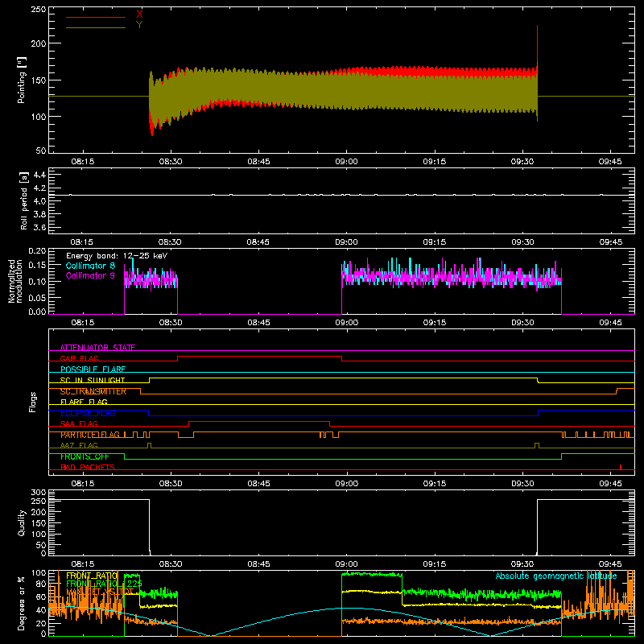Click the GAP_FLAG label
Image resolution: width=644 pixels, height=644 pixels.
tap(79, 358)
